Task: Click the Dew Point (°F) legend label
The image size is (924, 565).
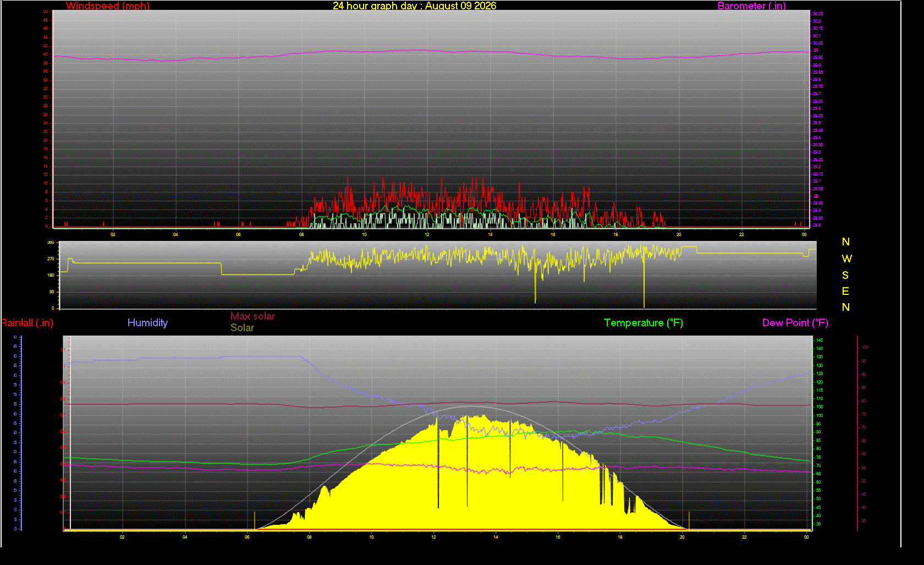Action: click(795, 323)
